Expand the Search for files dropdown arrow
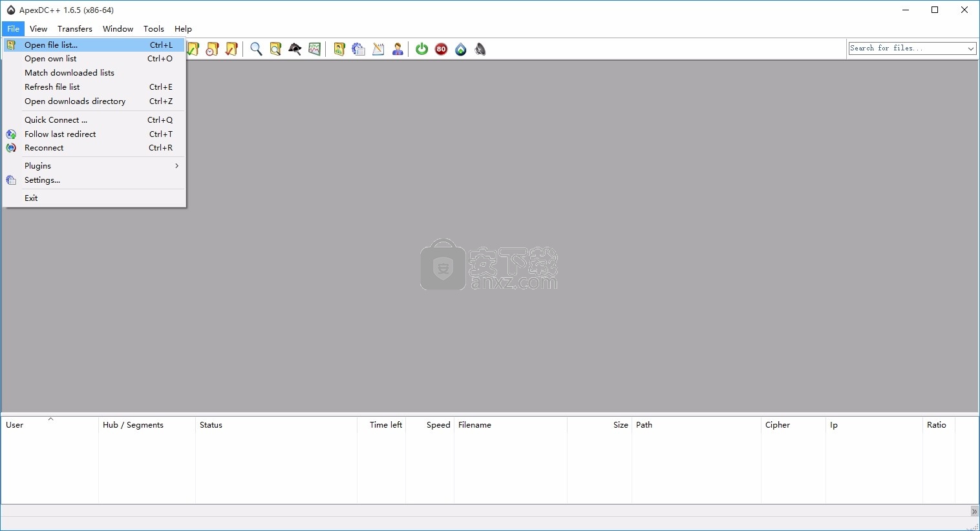 click(x=971, y=48)
